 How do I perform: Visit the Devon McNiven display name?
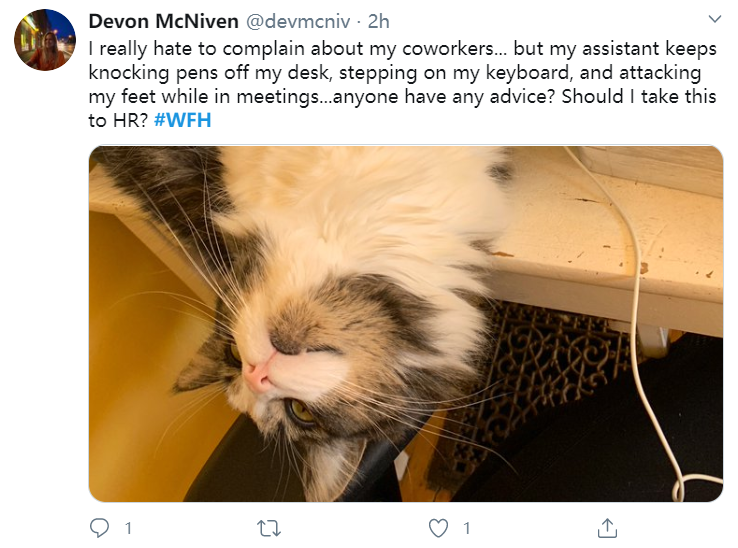coord(163,21)
